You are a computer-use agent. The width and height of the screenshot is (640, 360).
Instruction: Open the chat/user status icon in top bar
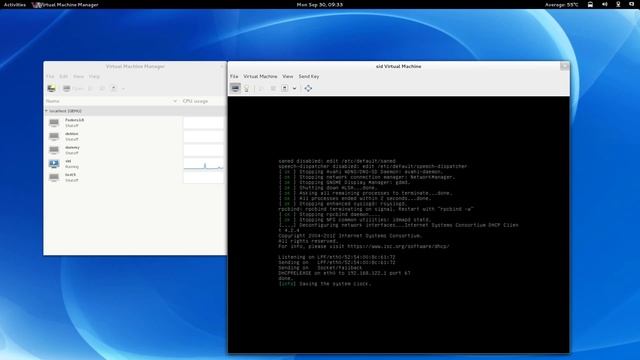[x=631, y=4]
